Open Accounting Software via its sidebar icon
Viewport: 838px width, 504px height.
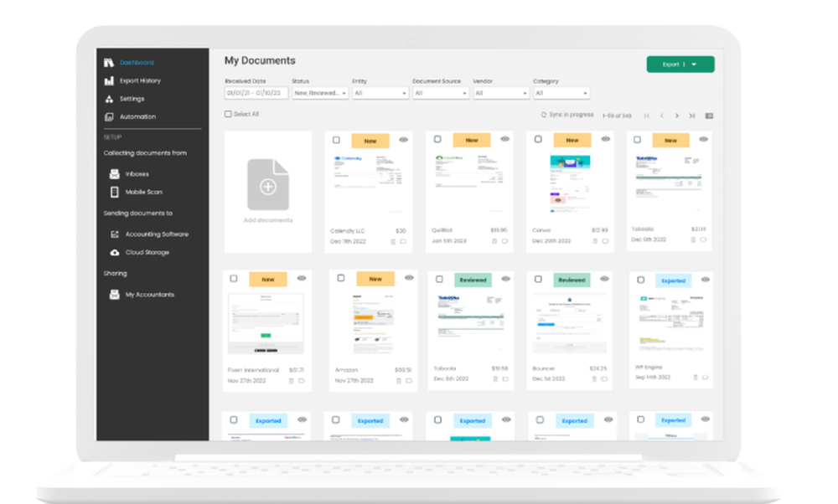[x=114, y=234]
